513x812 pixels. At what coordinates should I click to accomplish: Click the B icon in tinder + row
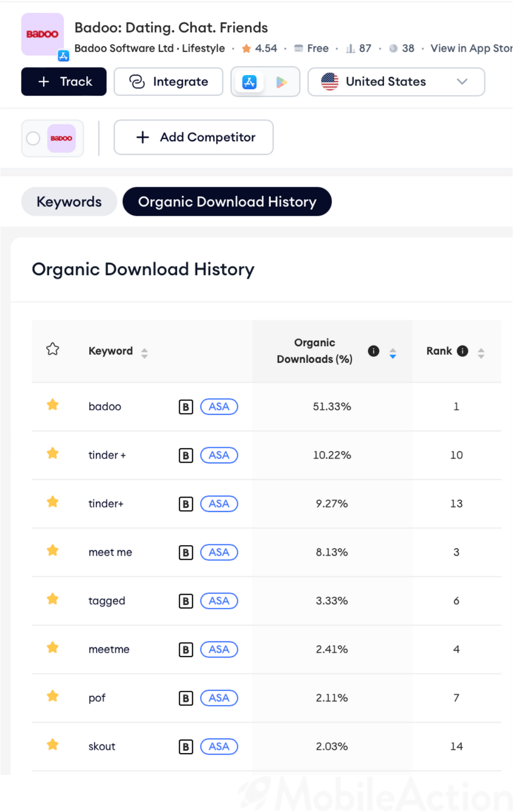click(x=186, y=455)
